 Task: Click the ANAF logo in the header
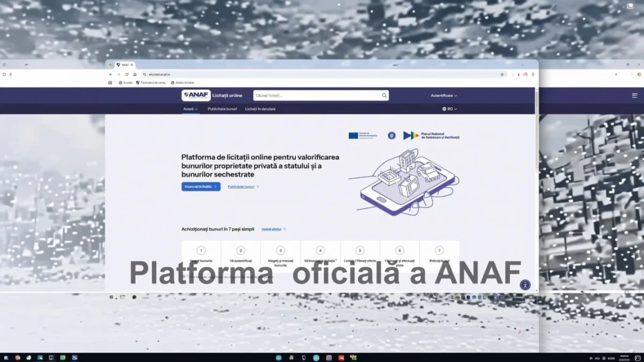[196, 95]
